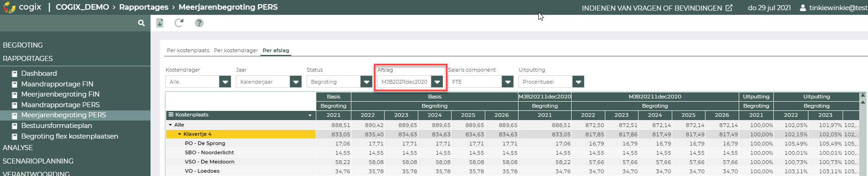Click the Rapportages breadcrumb link
The width and height of the screenshot is (868, 176).
click(144, 7)
